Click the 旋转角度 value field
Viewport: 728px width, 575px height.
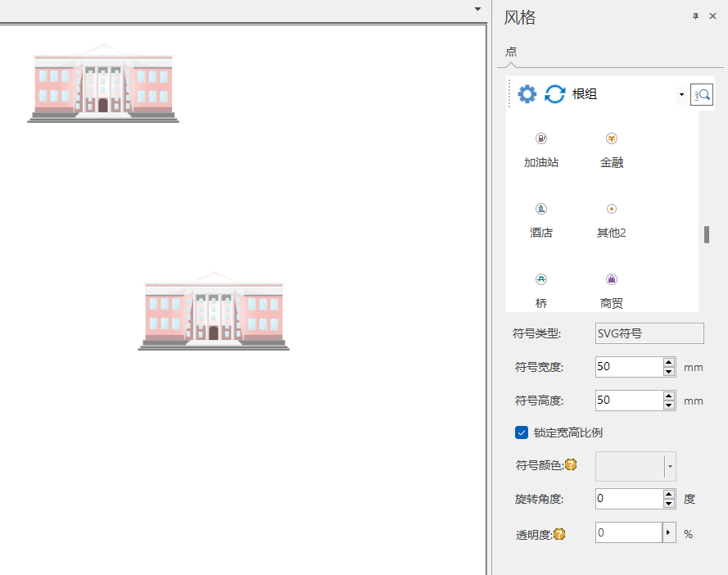pyautogui.click(x=630, y=499)
